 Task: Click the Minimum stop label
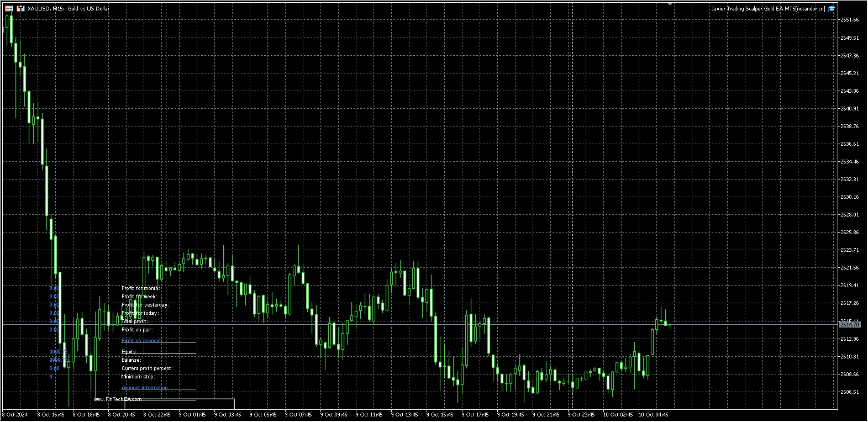click(x=138, y=377)
